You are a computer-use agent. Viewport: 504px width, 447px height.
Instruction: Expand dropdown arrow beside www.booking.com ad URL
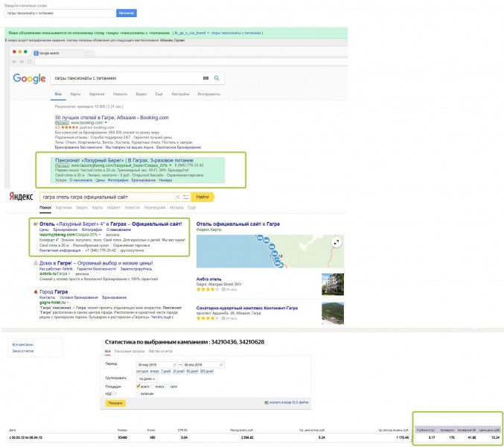point(106,122)
